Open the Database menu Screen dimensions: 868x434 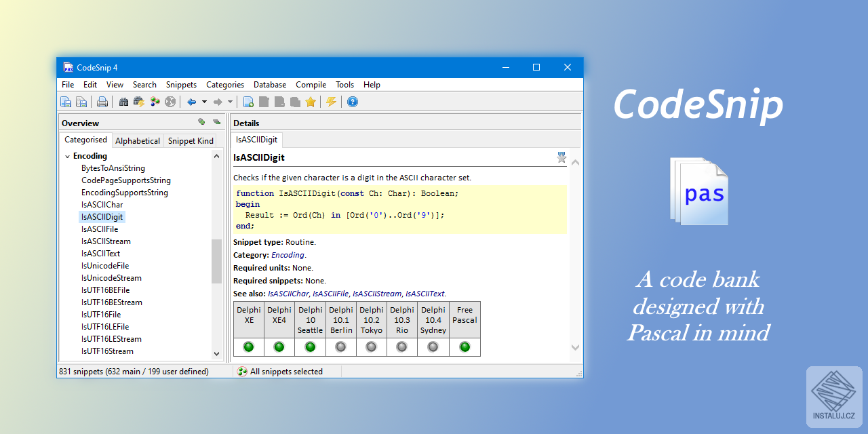coord(270,85)
